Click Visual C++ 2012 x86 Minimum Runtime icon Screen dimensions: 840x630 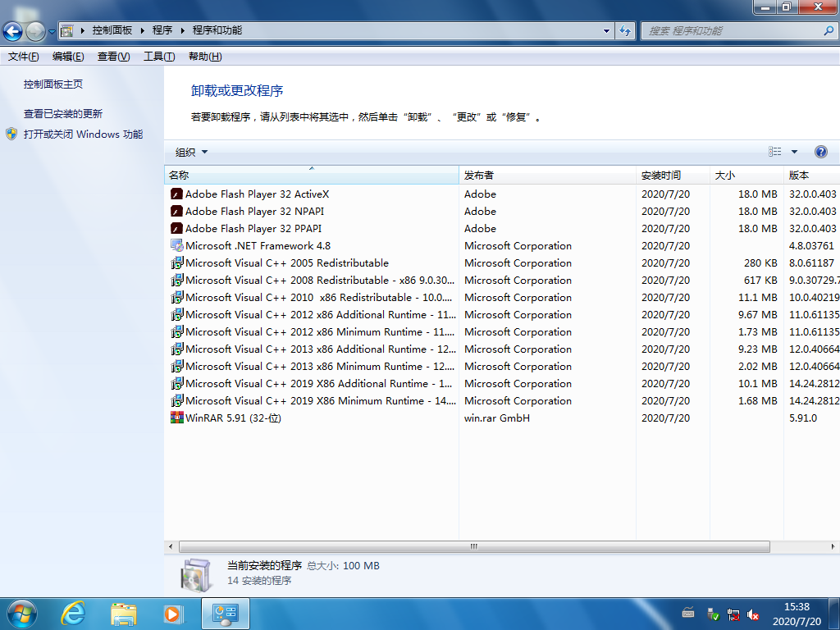pyautogui.click(x=177, y=331)
